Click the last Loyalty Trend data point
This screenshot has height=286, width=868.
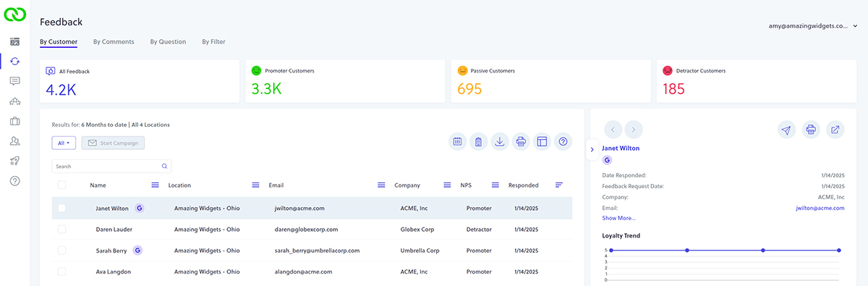coord(839,251)
